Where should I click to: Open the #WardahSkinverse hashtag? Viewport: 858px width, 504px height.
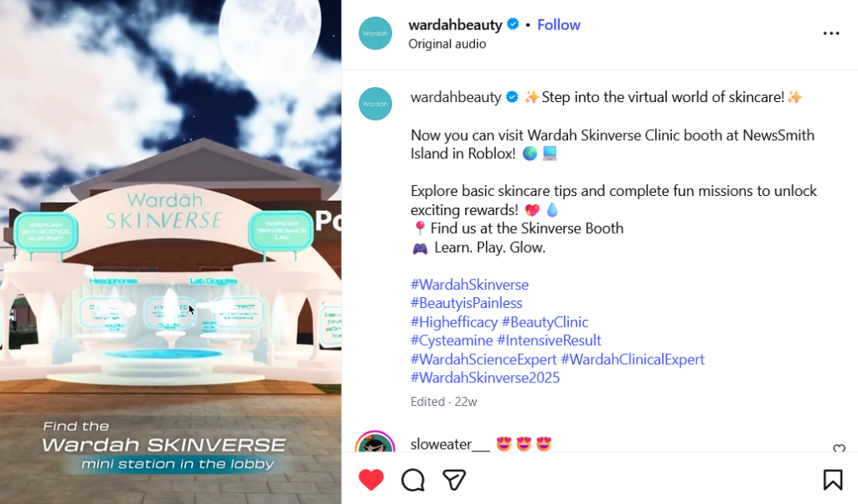coord(469,285)
